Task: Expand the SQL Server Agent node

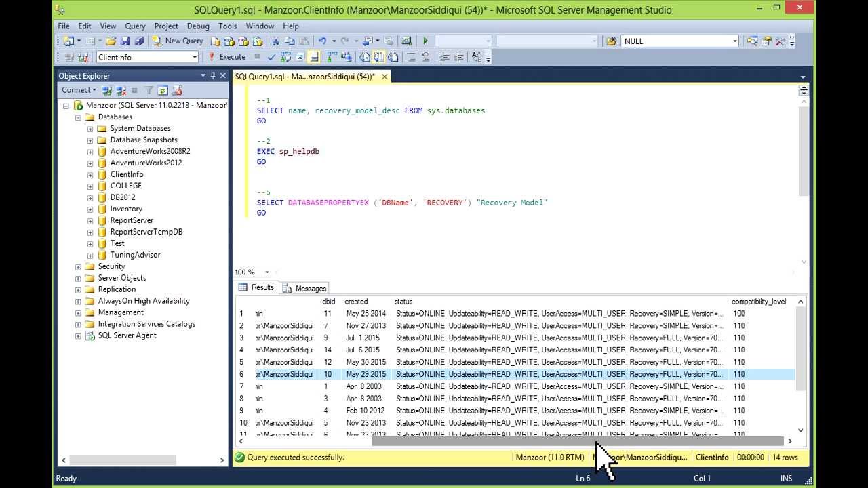Action: click(78, 335)
